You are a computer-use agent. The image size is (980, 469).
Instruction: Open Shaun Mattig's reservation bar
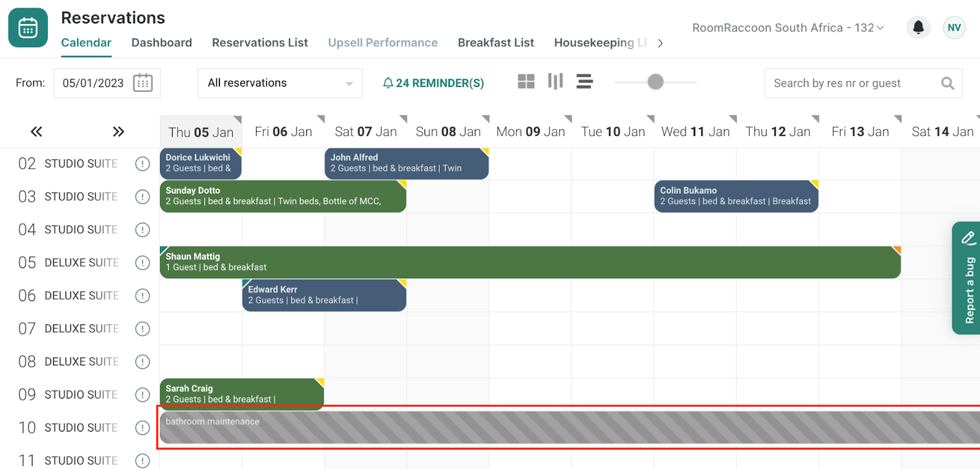click(x=530, y=262)
